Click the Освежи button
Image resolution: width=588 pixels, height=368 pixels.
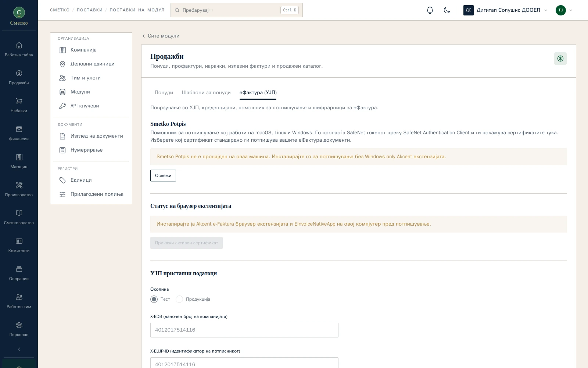(x=163, y=176)
